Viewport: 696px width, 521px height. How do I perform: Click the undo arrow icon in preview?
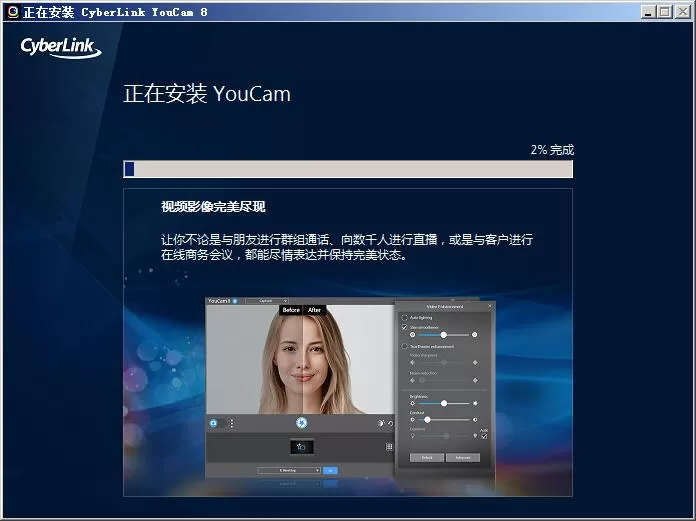click(x=391, y=423)
